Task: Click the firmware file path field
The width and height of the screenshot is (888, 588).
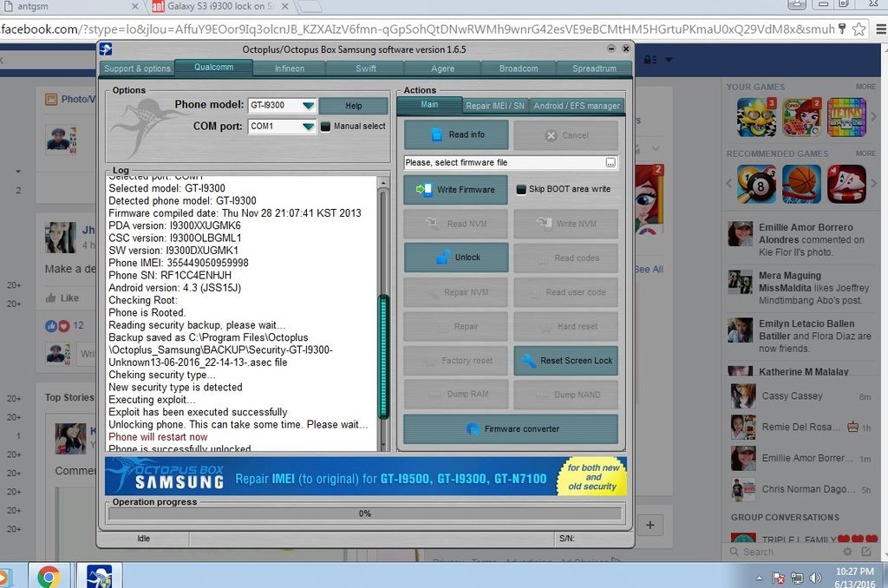Action: (503, 163)
